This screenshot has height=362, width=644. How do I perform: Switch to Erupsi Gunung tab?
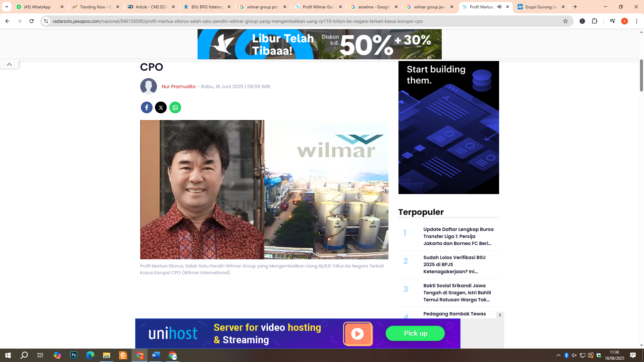[x=541, y=7]
